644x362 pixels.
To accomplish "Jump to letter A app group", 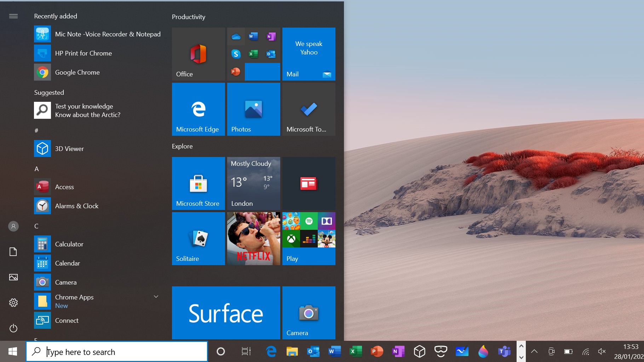I will [x=36, y=169].
